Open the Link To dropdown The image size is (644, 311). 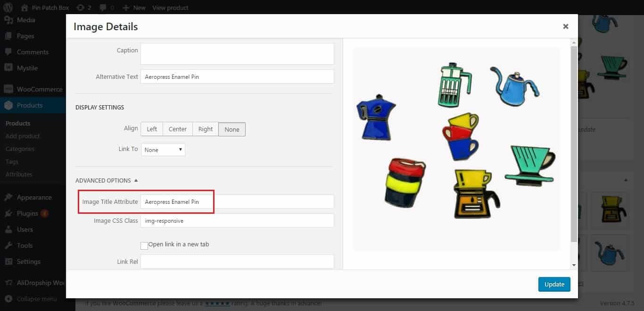163,149
